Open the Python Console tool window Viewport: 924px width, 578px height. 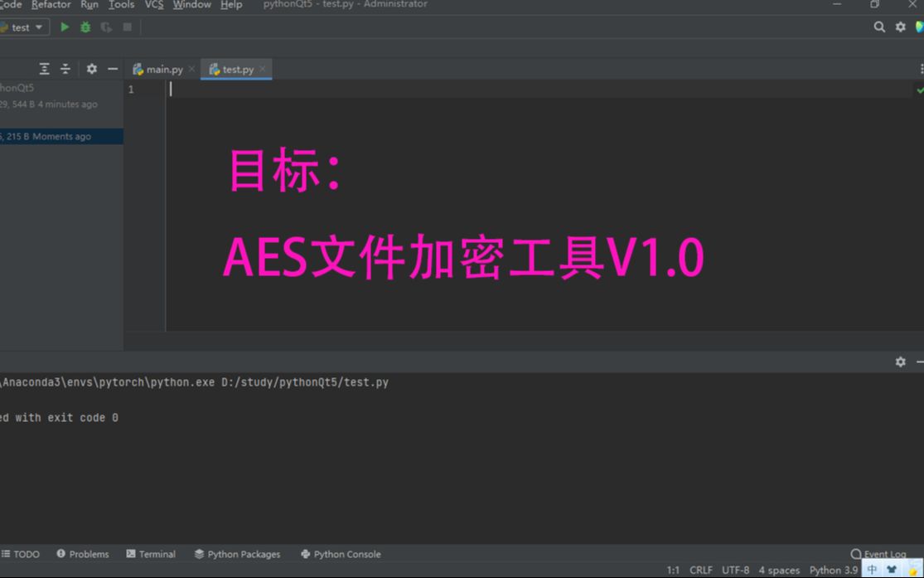click(340, 554)
